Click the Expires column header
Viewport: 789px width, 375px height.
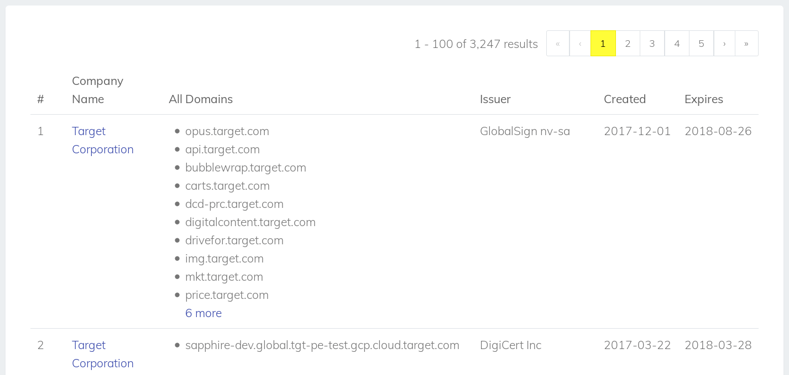click(703, 99)
